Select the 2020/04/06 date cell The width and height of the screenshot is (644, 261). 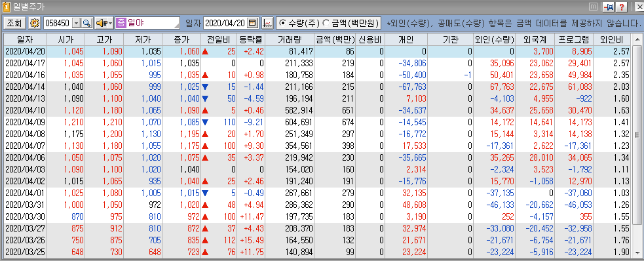[x=25, y=157]
